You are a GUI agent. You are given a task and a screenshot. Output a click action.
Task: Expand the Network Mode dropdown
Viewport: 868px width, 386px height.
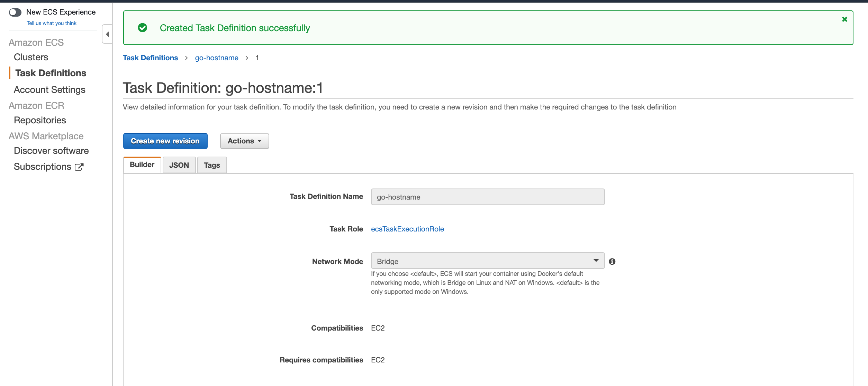488,261
